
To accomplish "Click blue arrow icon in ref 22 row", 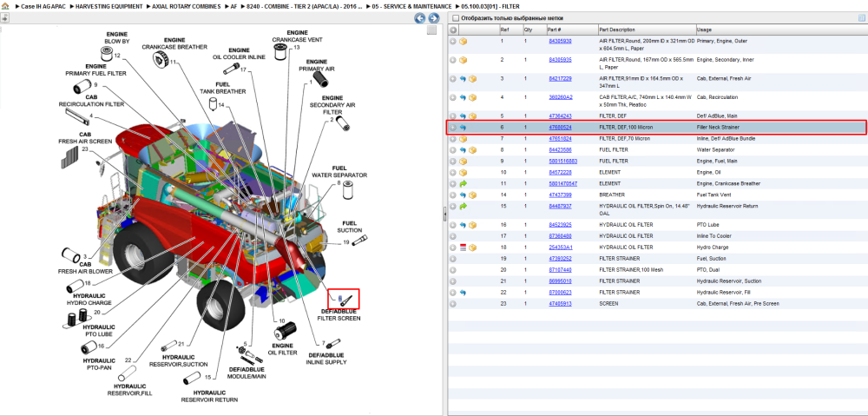I will pos(463,293).
